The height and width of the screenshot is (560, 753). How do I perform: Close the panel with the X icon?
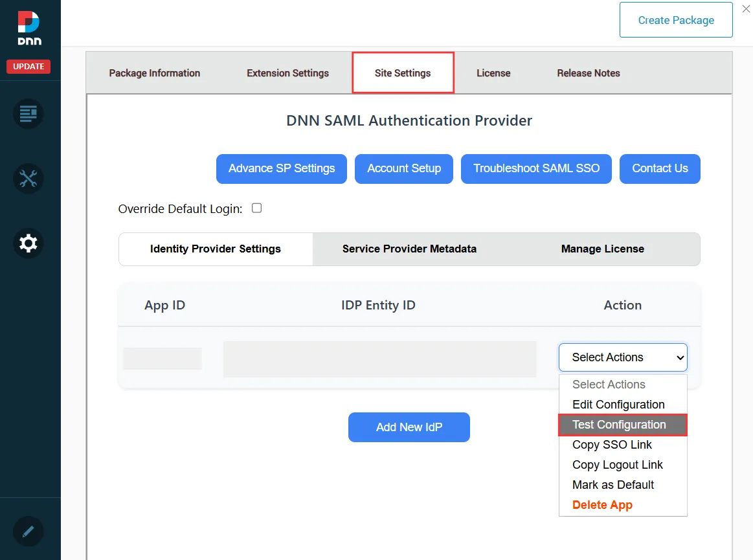click(746, 9)
